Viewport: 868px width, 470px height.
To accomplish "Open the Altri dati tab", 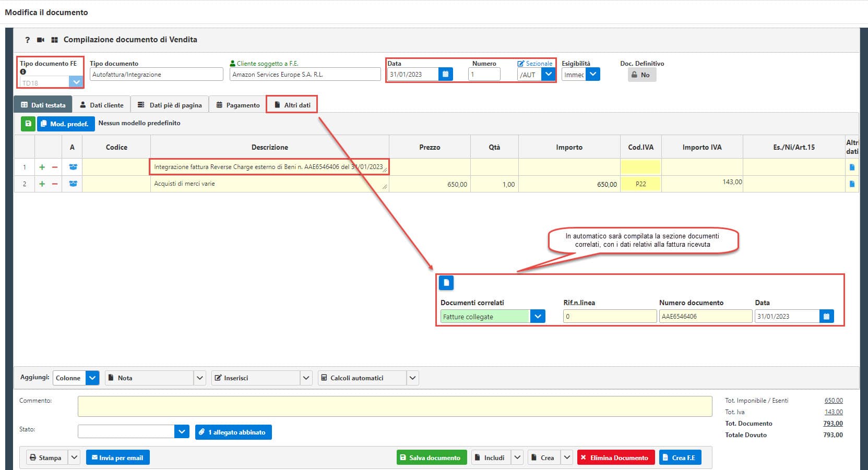I will (x=292, y=105).
